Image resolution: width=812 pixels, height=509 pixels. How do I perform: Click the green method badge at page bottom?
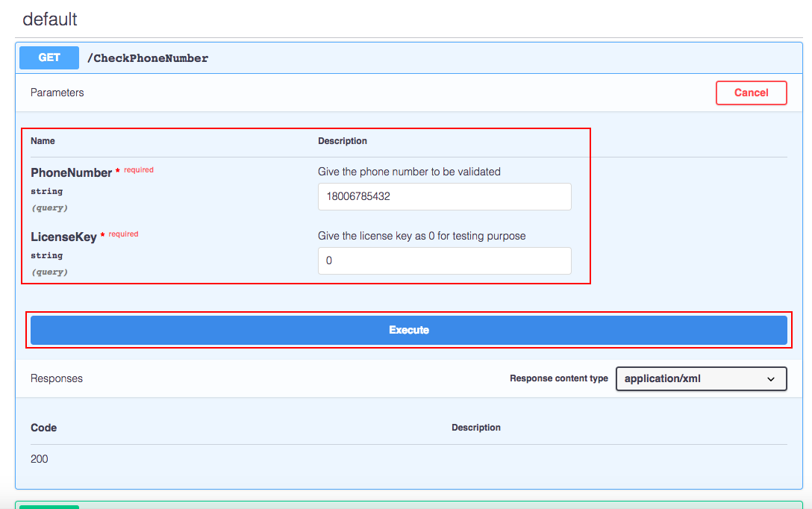(x=49, y=506)
